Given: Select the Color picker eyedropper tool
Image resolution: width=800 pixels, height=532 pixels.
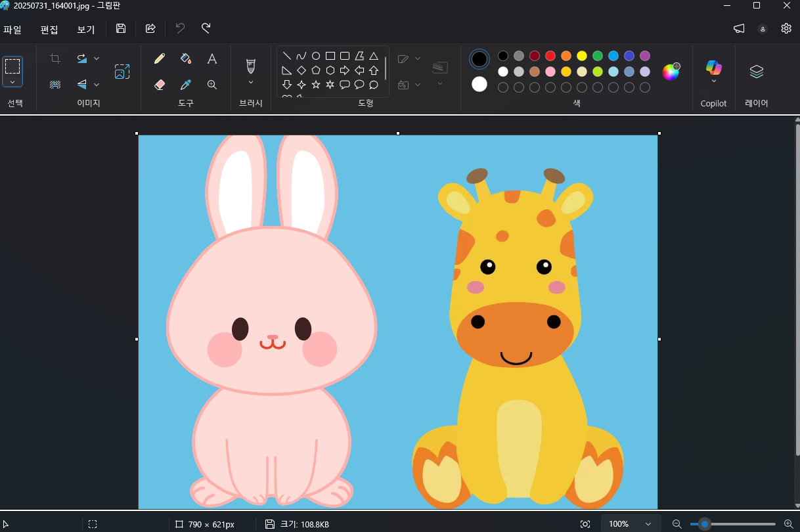Looking at the screenshot, I should (x=186, y=85).
